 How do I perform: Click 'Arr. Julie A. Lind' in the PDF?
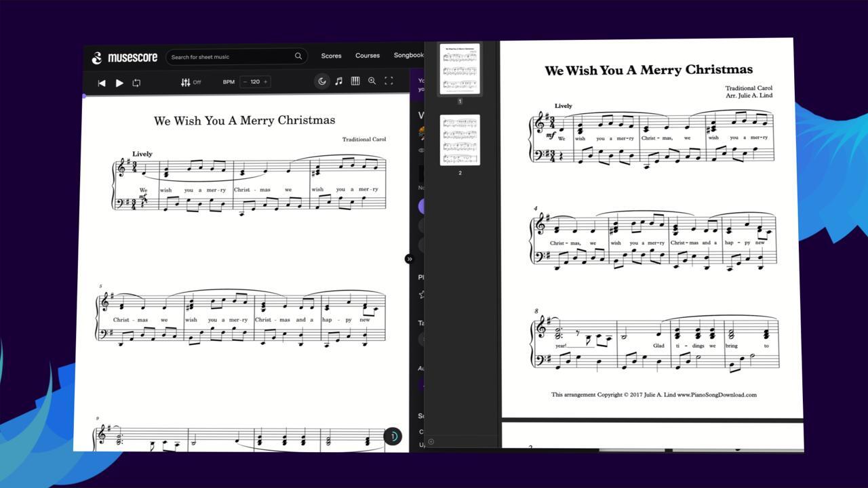point(749,96)
